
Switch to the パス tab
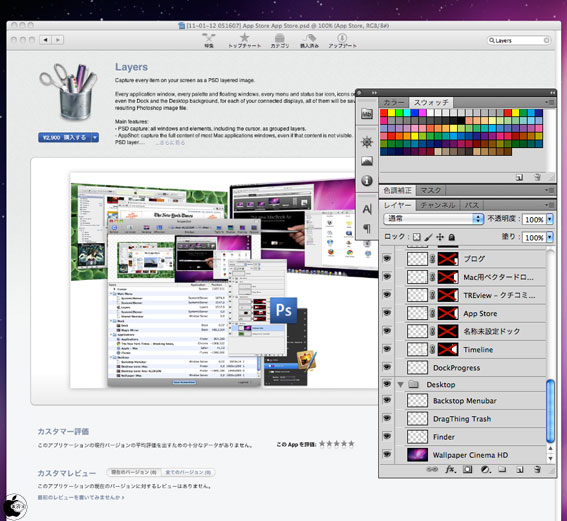tap(472, 205)
